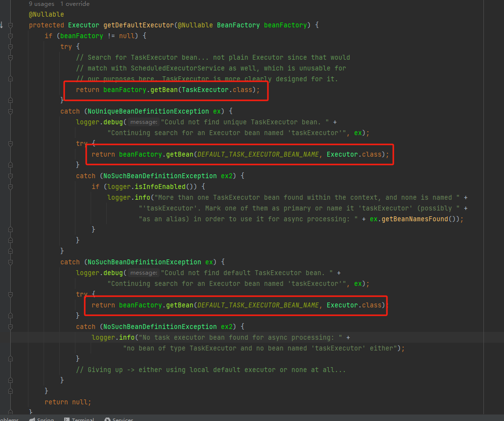Collapse the NoUniqueBeanDefinitionException catch block

click(x=10, y=111)
